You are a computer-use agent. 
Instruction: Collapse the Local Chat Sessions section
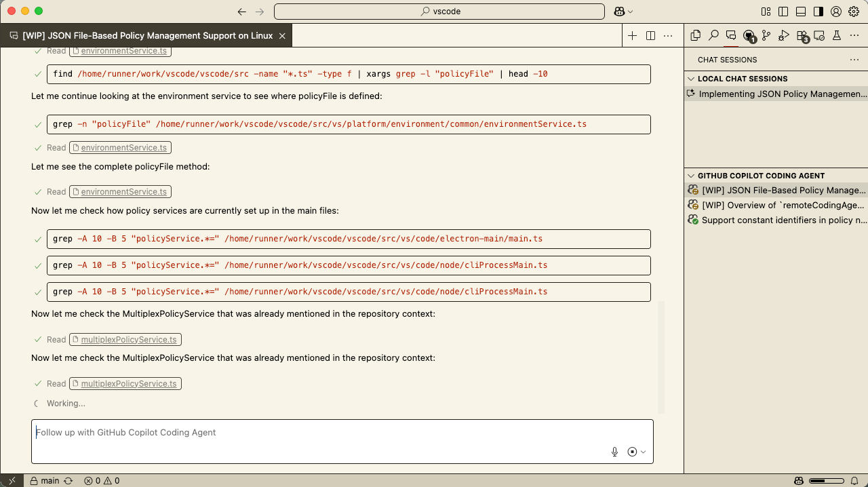[690, 78]
